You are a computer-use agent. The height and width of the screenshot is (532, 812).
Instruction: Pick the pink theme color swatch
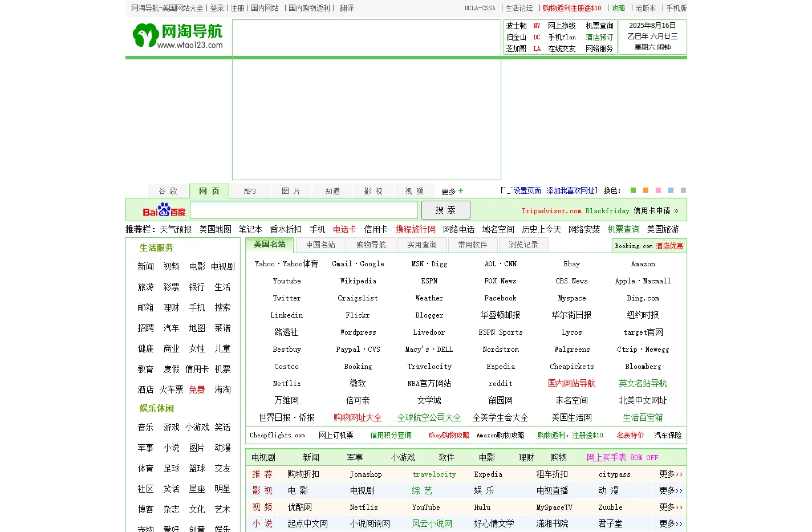[x=658, y=190]
